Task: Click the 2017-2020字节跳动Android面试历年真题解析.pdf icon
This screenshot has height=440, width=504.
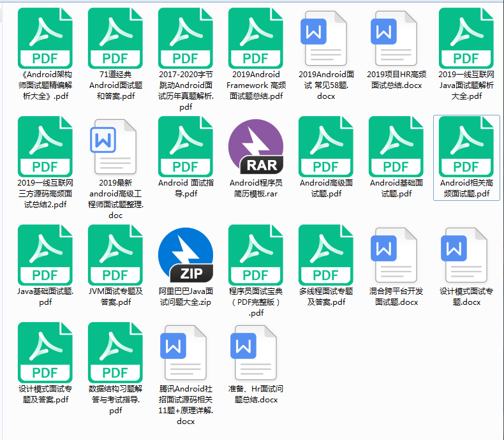Action: click(x=186, y=38)
